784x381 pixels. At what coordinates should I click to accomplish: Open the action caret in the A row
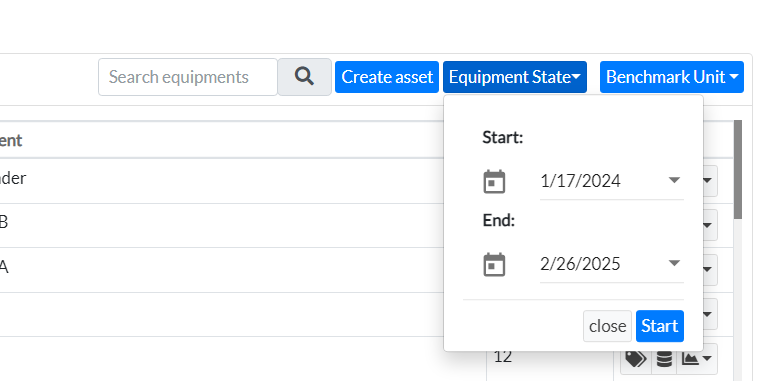tap(708, 270)
